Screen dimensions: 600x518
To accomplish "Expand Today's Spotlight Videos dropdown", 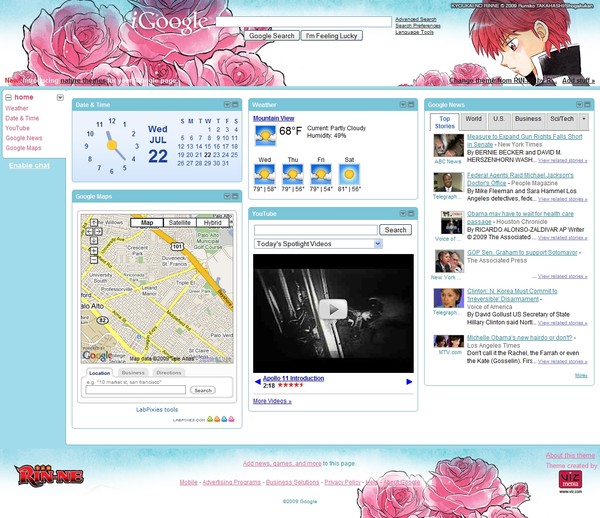I will [x=378, y=244].
